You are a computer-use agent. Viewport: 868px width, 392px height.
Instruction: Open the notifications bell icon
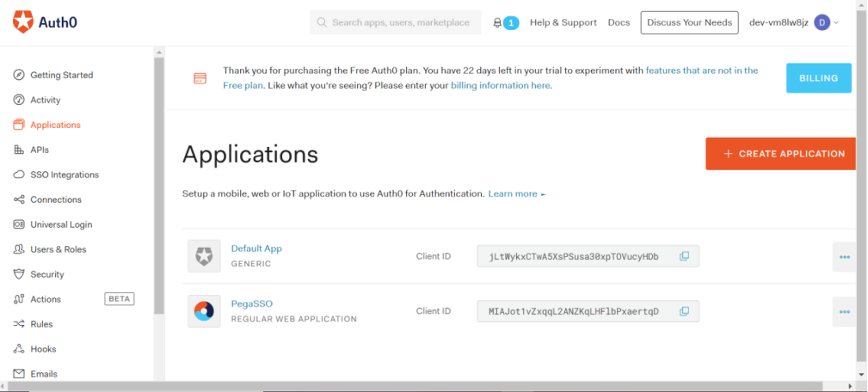(x=497, y=22)
